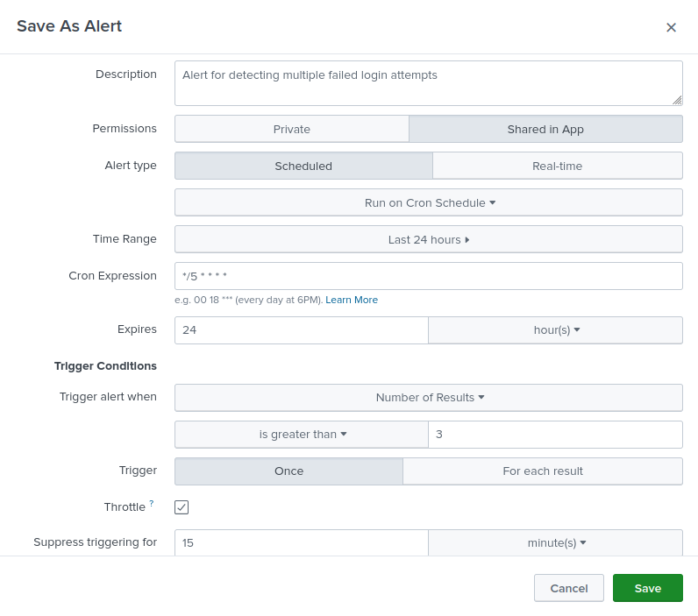Switch alert type to Real-time

point(557,166)
